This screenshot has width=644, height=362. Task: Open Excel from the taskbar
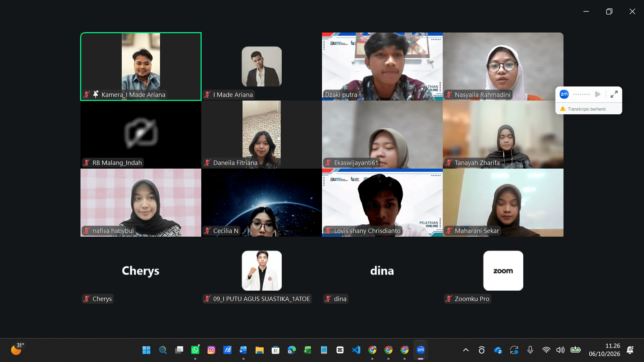(x=308, y=350)
